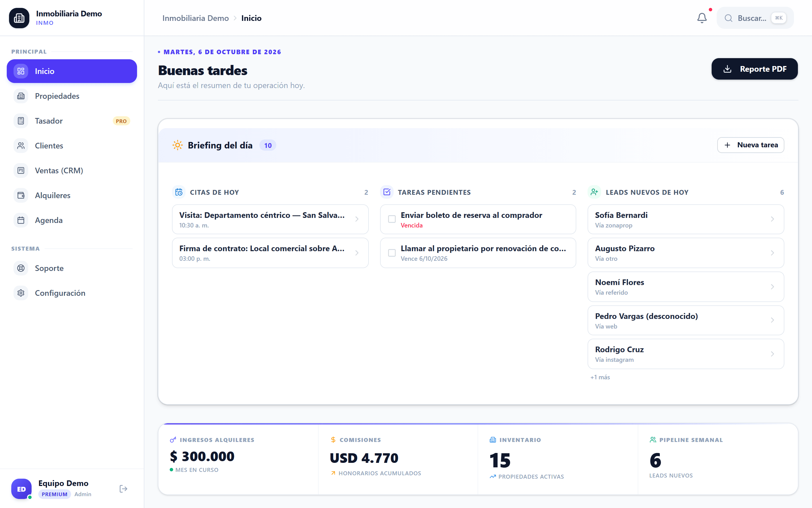Image resolution: width=812 pixels, height=508 pixels.
Task: Click the ED user avatar
Action: pos(21,489)
